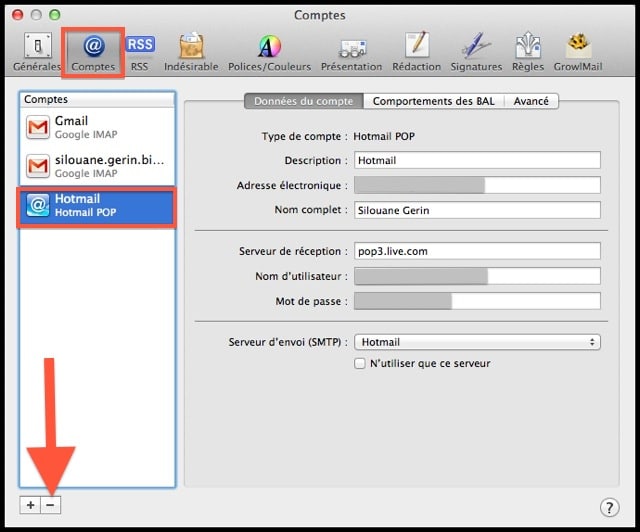Click the Mot de passe field
The width and height of the screenshot is (640, 532).
477,301
